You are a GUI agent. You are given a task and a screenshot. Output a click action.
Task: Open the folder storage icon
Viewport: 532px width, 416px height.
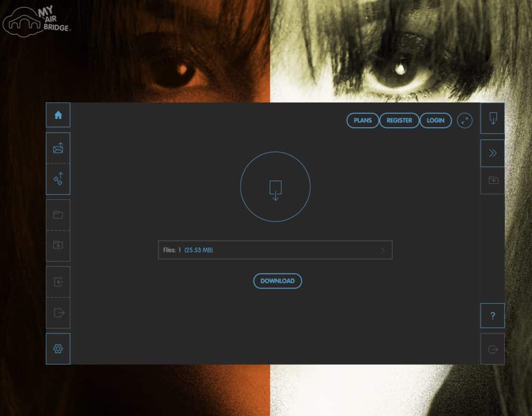[x=58, y=214]
